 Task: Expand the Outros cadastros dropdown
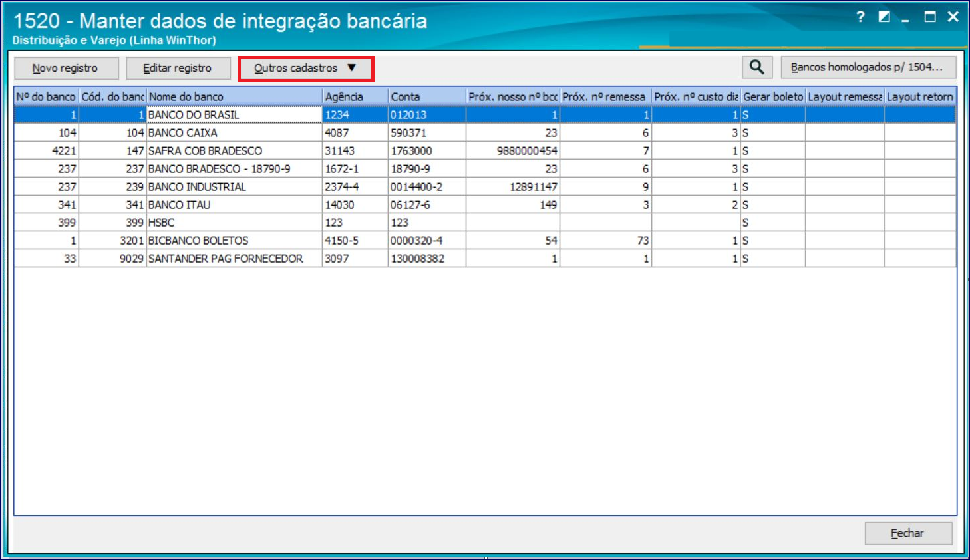click(x=305, y=69)
